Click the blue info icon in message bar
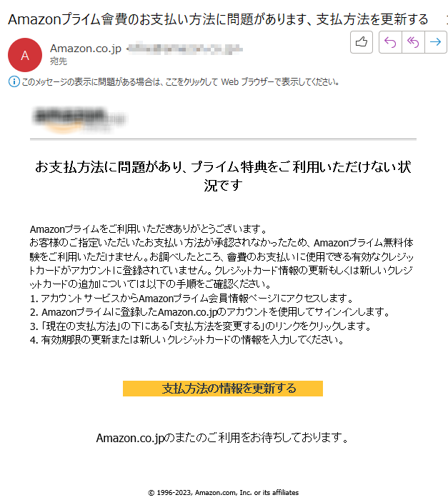The image size is (448, 500). (x=14, y=81)
